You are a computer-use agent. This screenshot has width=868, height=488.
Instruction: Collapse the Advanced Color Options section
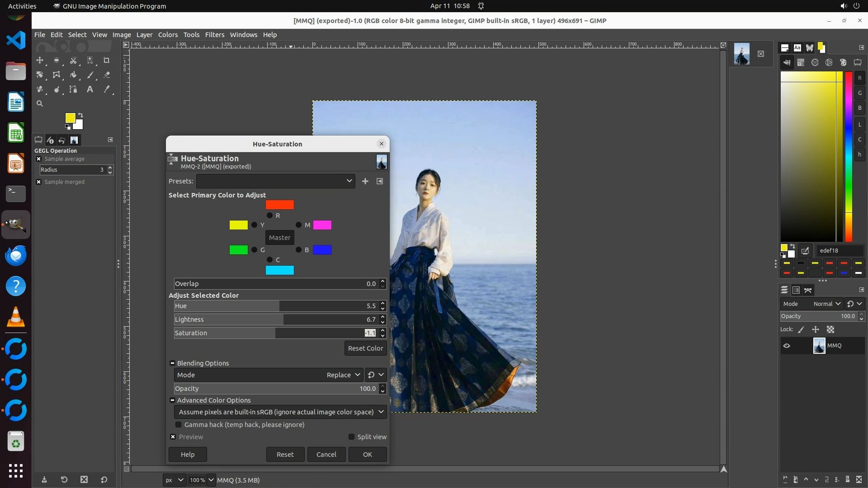(x=172, y=400)
